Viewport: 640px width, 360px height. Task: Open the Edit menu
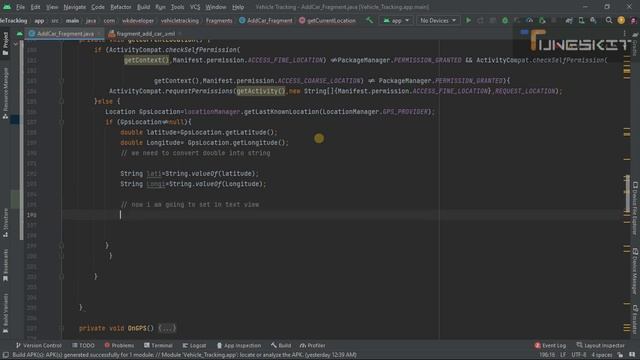(35, 7)
